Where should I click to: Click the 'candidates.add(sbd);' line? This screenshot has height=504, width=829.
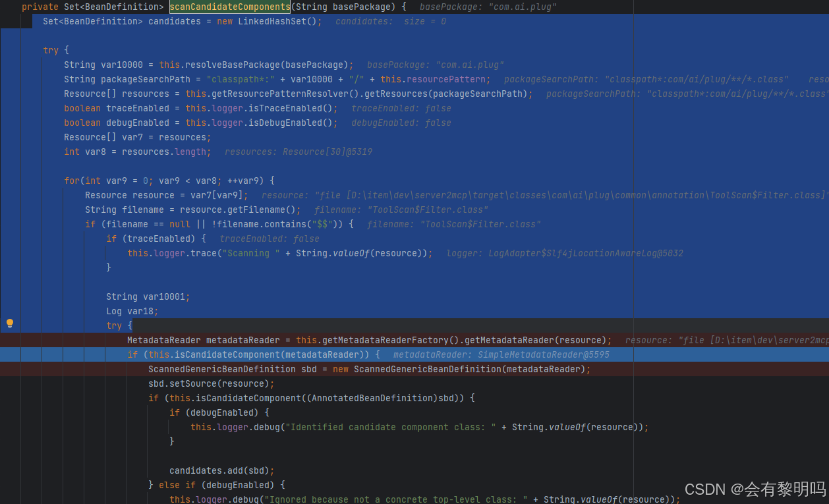222,470
